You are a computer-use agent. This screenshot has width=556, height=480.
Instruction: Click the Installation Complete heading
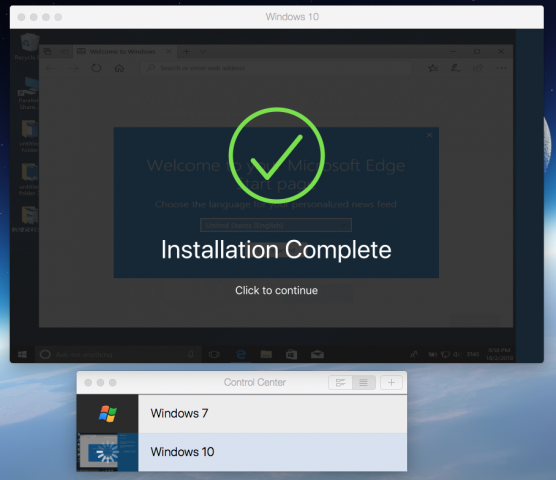(x=276, y=250)
